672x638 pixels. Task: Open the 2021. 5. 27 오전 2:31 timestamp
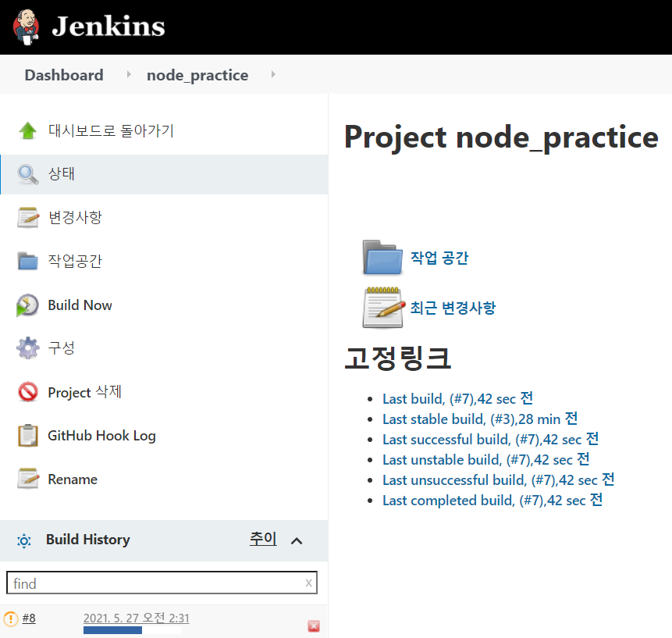click(137, 618)
